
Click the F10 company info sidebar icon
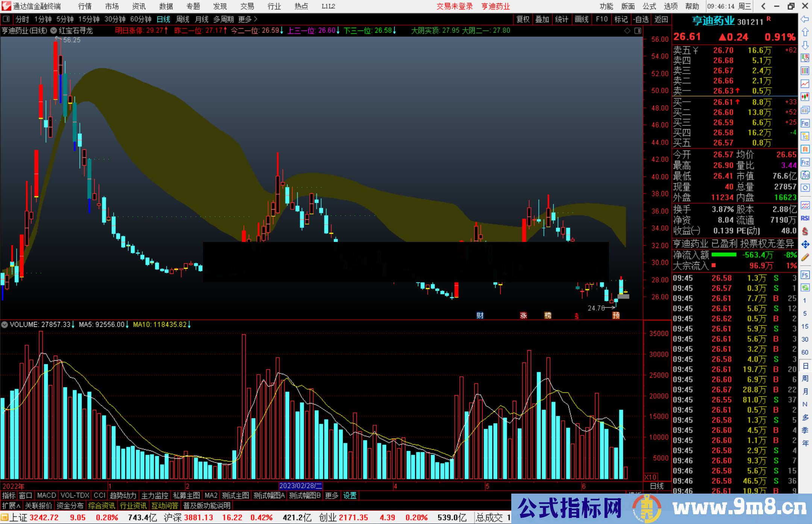click(805, 123)
